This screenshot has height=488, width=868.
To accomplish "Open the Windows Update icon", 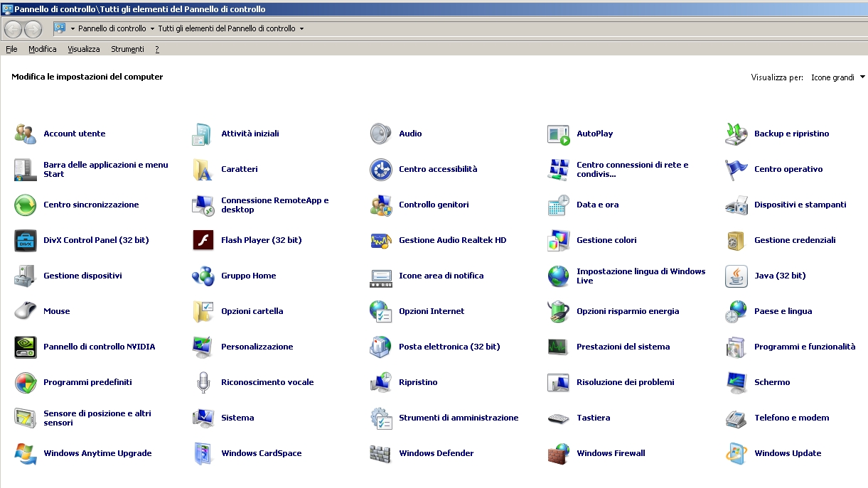I will tap(736, 453).
